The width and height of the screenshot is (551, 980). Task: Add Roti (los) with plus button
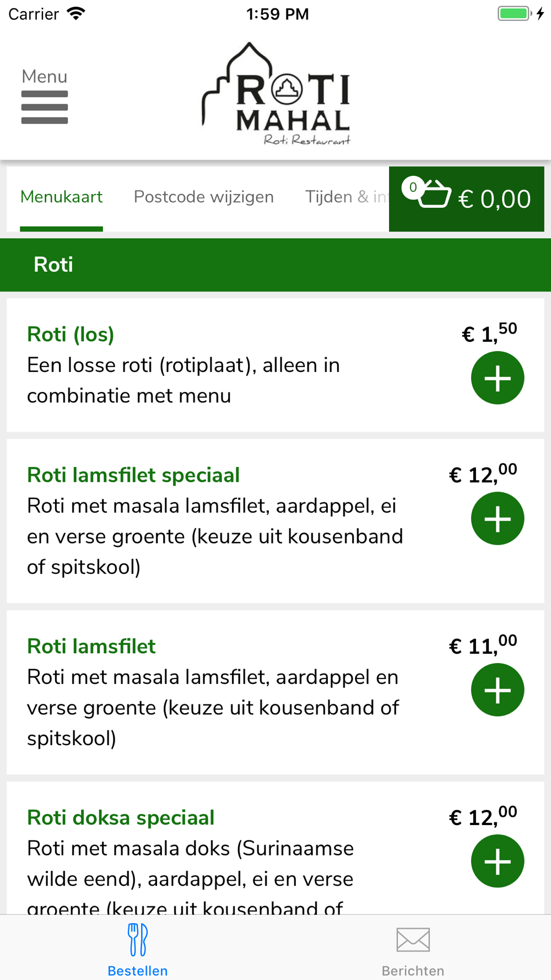point(498,378)
